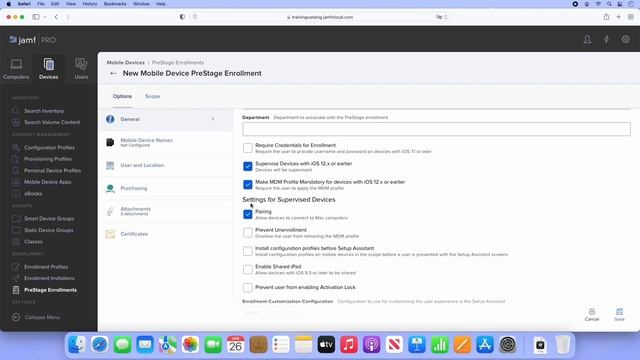Click the back arrow beside page title
This screenshot has width=640, height=360.
(113, 73)
